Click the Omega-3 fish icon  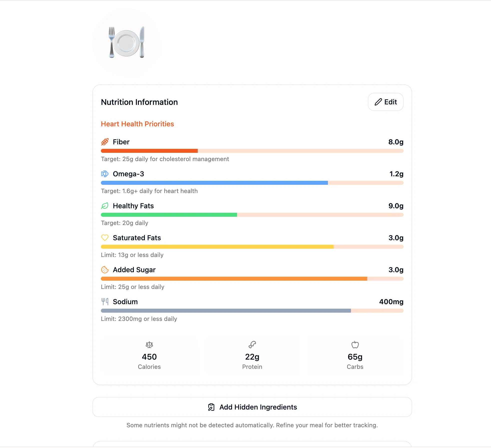click(x=105, y=174)
